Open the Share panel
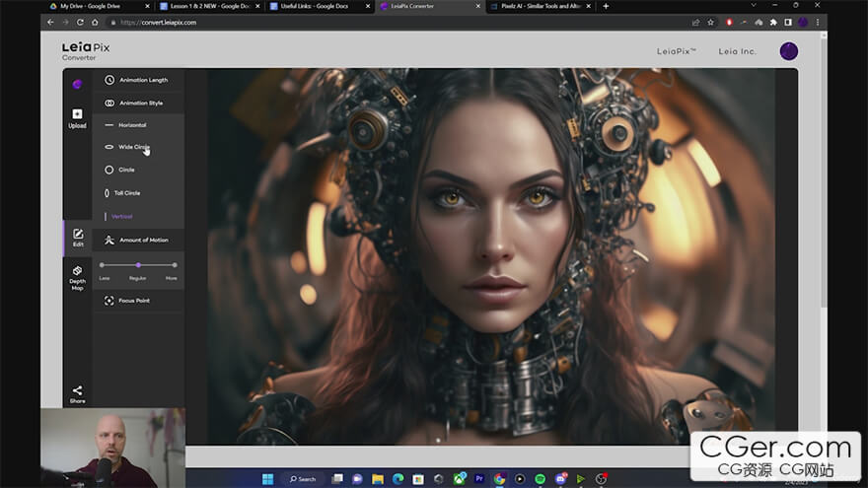The image size is (868, 488). [77, 394]
